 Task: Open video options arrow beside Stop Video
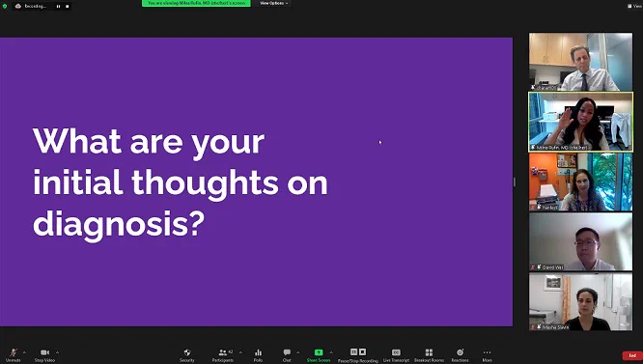click(57, 352)
